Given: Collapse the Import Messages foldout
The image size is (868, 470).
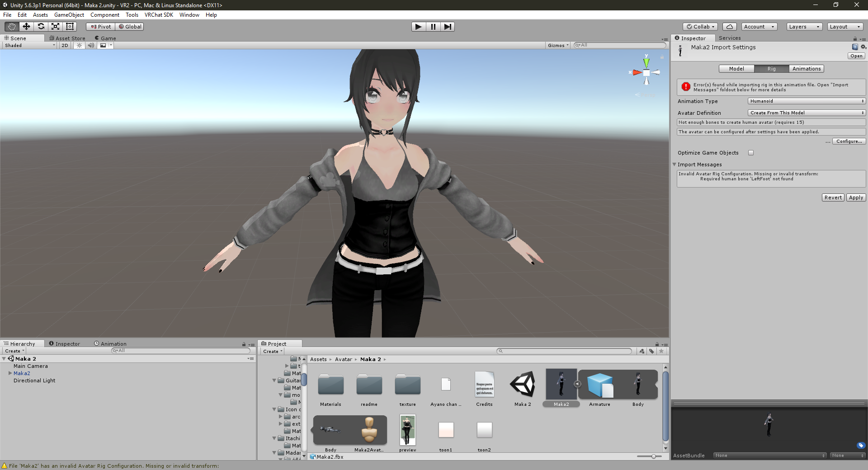Looking at the screenshot, I should 674,164.
